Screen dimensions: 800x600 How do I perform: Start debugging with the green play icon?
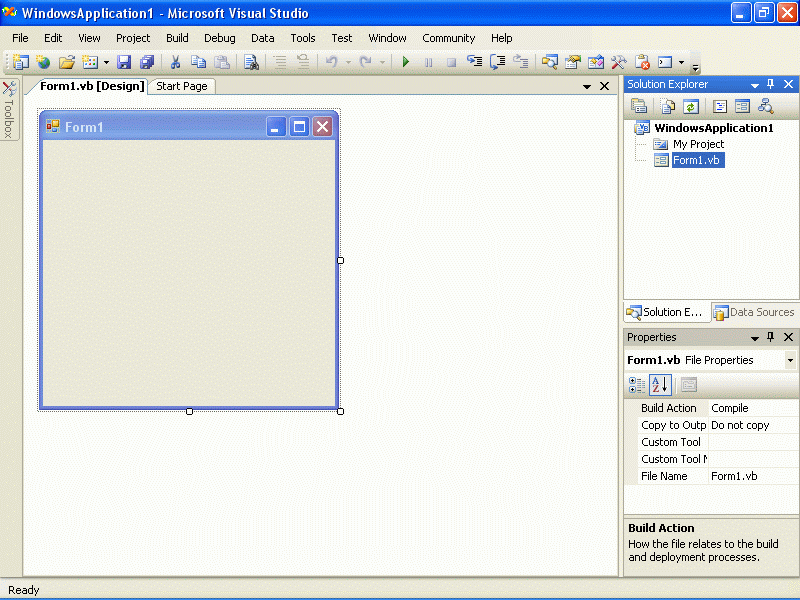tap(406, 62)
